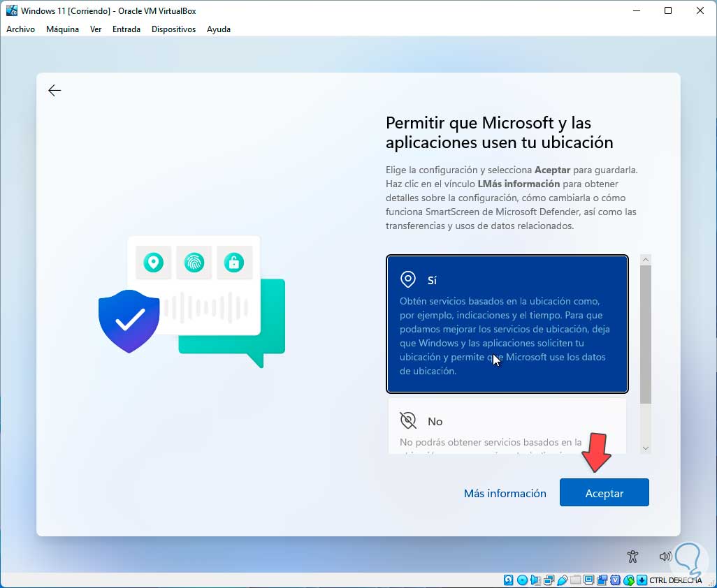Click the volume speaker icon

pos(665,556)
